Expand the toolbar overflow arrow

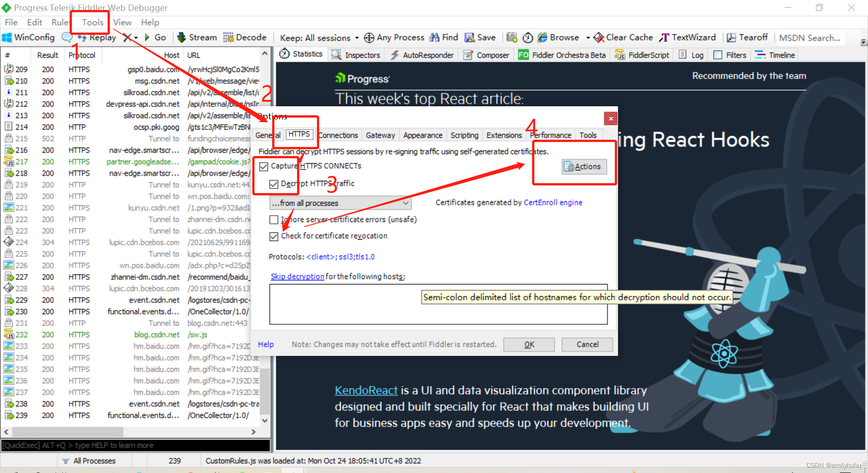coord(863,42)
